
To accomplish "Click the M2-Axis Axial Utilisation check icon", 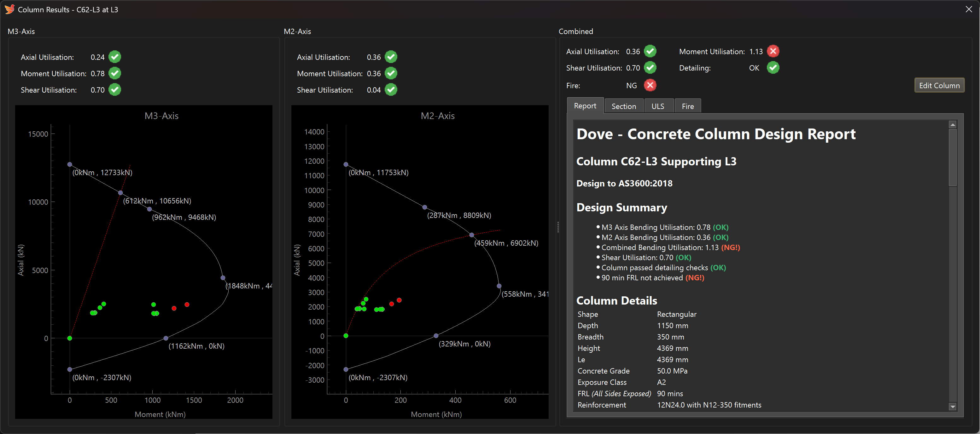I will point(391,57).
